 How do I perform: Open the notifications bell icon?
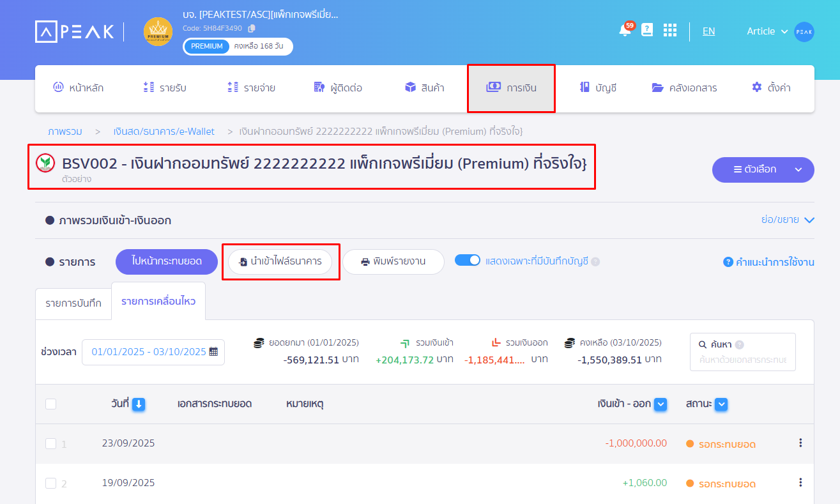coord(625,31)
